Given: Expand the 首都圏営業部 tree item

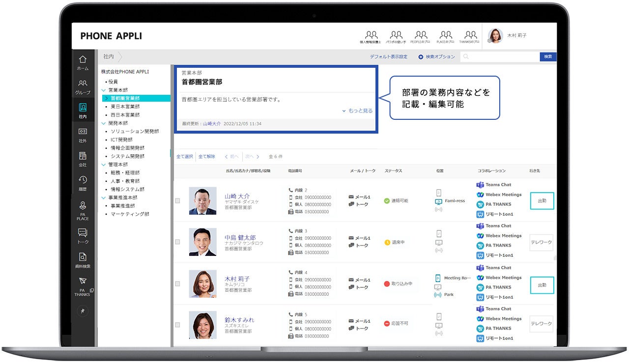Looking at the screenshot, I should coord(106,98).
